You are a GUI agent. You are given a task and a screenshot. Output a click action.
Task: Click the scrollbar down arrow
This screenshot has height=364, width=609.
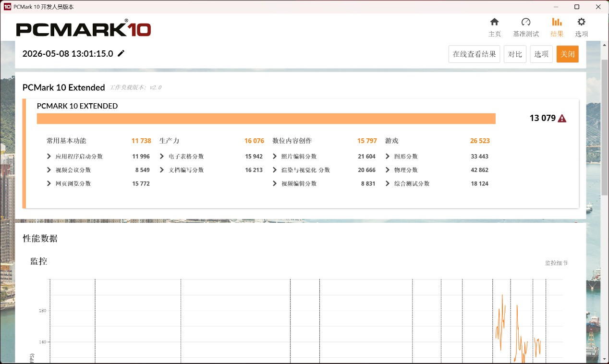click(x=605, y=359)
